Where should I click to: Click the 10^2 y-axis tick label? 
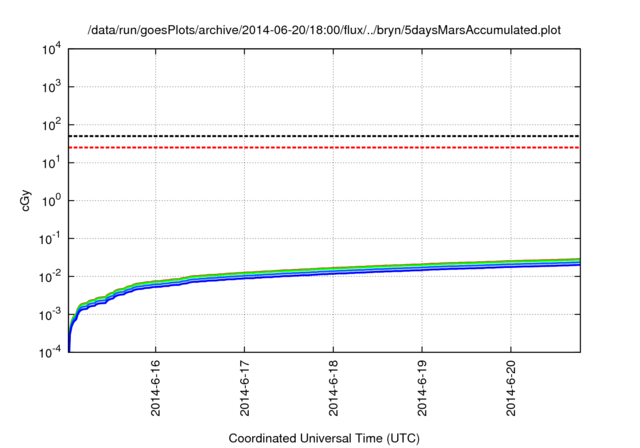53,125
